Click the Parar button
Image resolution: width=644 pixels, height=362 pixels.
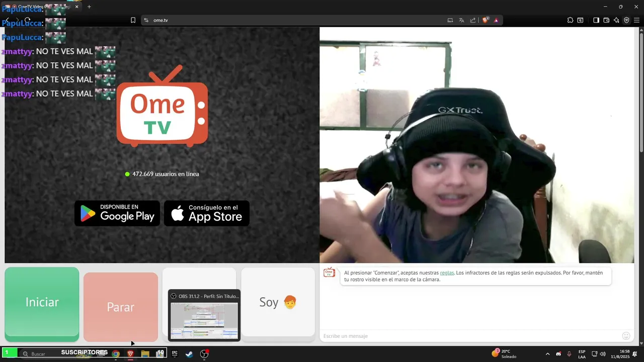tap(121, 307)
